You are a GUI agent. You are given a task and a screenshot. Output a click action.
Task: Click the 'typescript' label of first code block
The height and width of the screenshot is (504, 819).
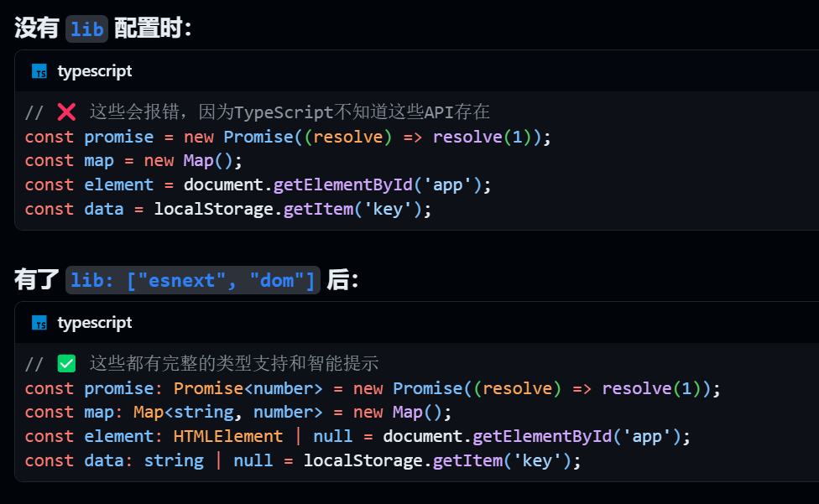click(95, 71)
